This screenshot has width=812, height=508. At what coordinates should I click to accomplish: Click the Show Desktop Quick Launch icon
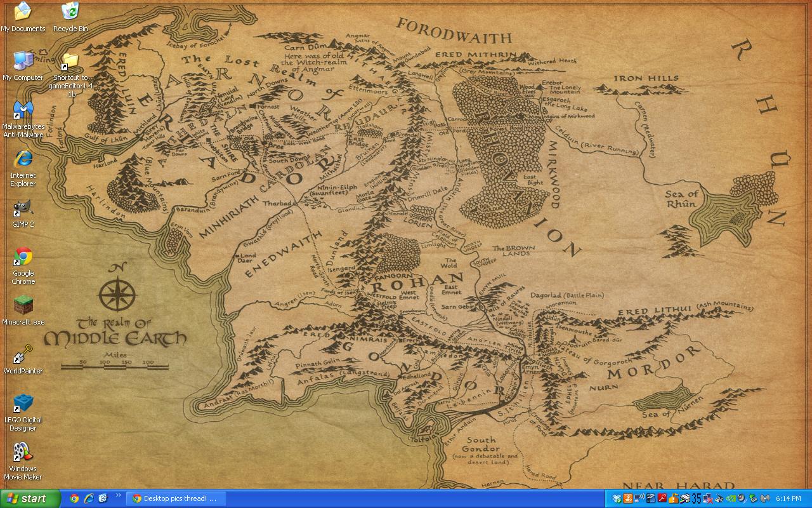[x=103, y=498]
